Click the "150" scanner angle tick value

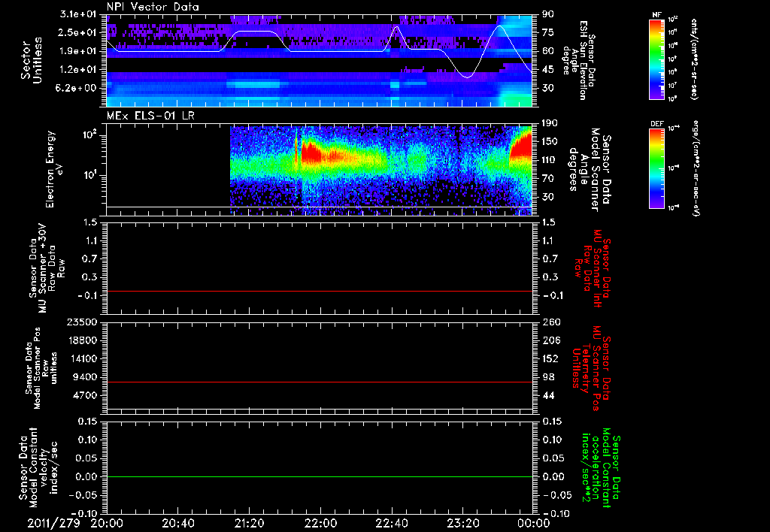tap(550, 142)
